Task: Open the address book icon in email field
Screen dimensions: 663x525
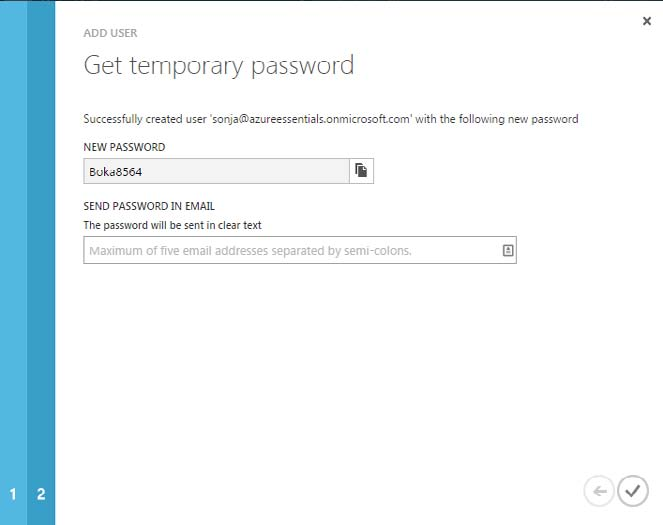Action: pos(507,251)
